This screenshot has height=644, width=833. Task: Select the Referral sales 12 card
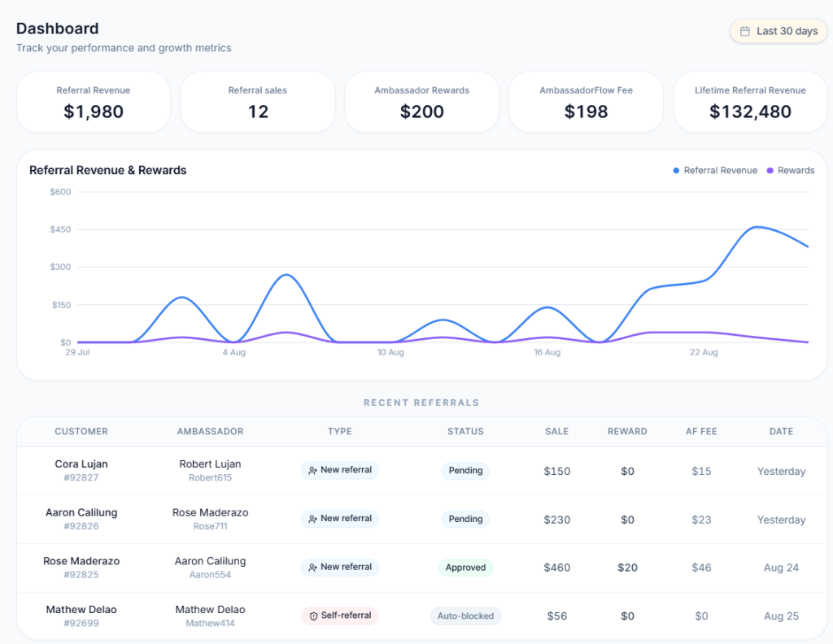[x=258, y=102]
